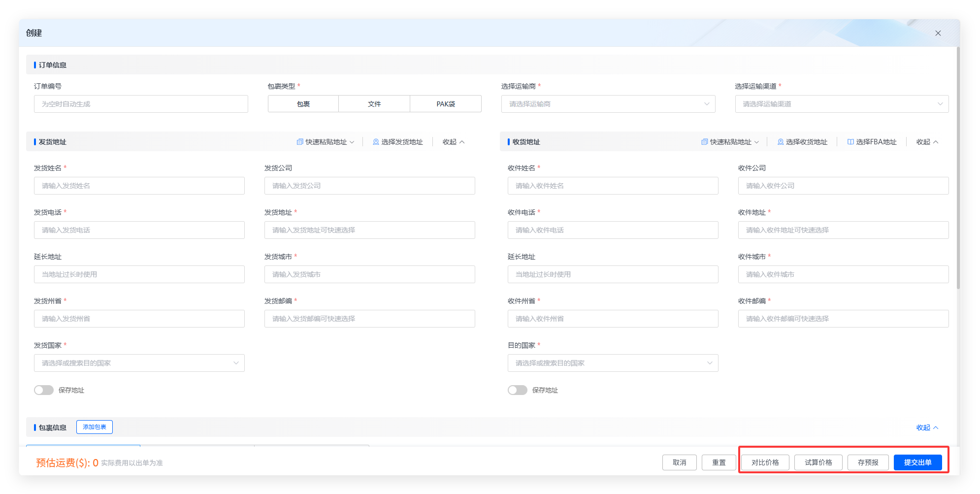The height and width of the screenshot is (494, 980).
Task: Select PAK袋 package type
Action: [x=446, y=104]
